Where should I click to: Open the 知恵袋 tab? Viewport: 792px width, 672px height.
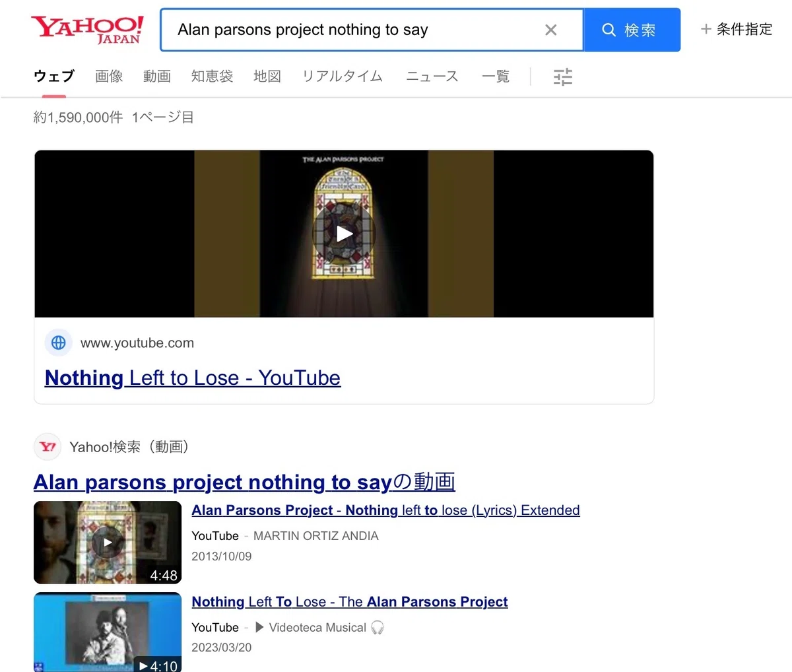[212, 77]
